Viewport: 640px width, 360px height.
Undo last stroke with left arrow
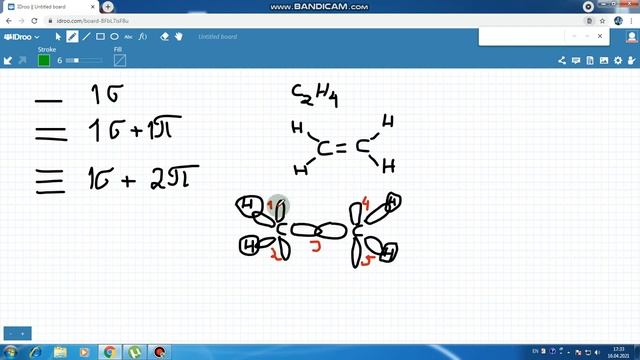(8, 61)
